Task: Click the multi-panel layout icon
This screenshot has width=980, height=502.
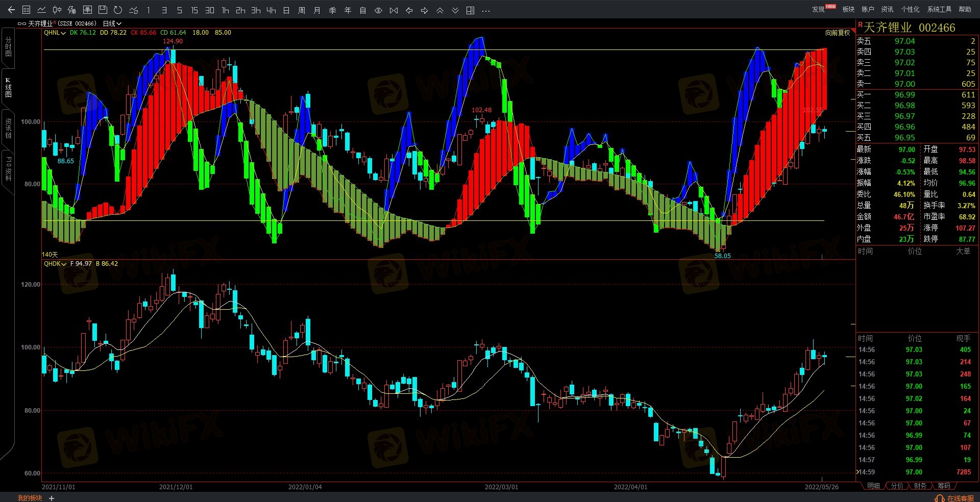Action: [470, 10]
